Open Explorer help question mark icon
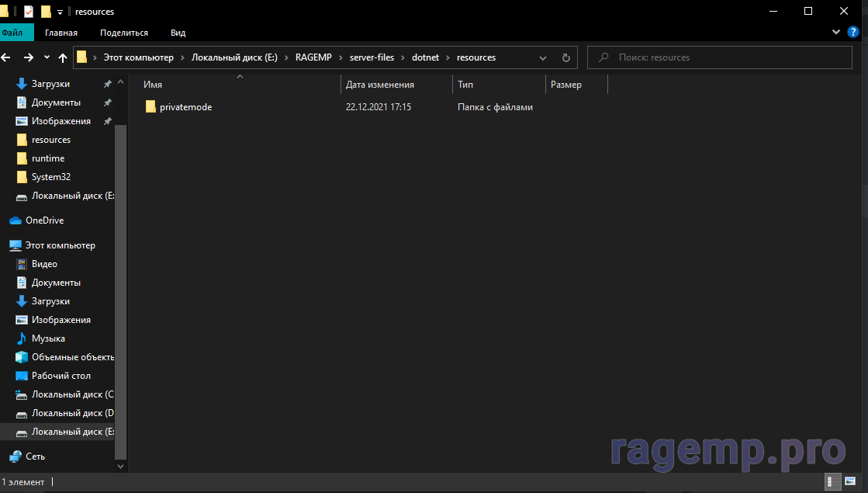Image resolution: width=868 pixels, height=493 pixels. pos(853,32)
